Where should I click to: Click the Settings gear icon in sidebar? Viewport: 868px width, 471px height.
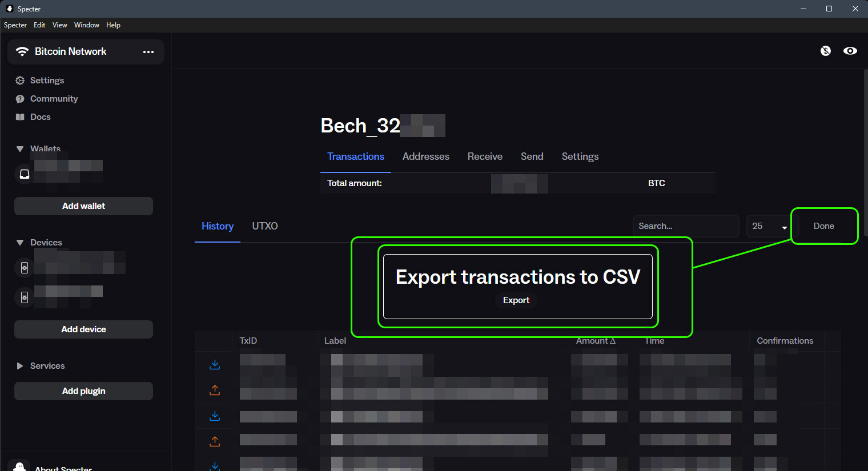click(x=20, y=80)
